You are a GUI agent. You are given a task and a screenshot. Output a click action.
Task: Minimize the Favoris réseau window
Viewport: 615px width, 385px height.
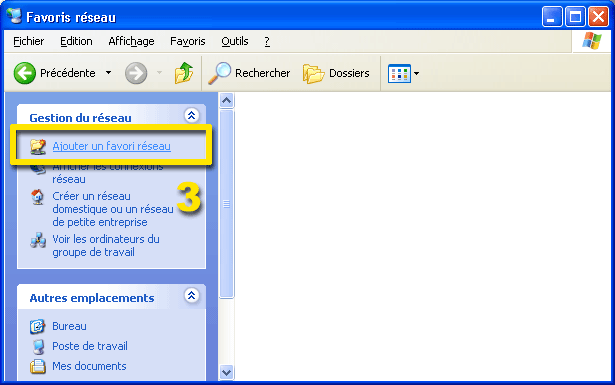(552, 17)
